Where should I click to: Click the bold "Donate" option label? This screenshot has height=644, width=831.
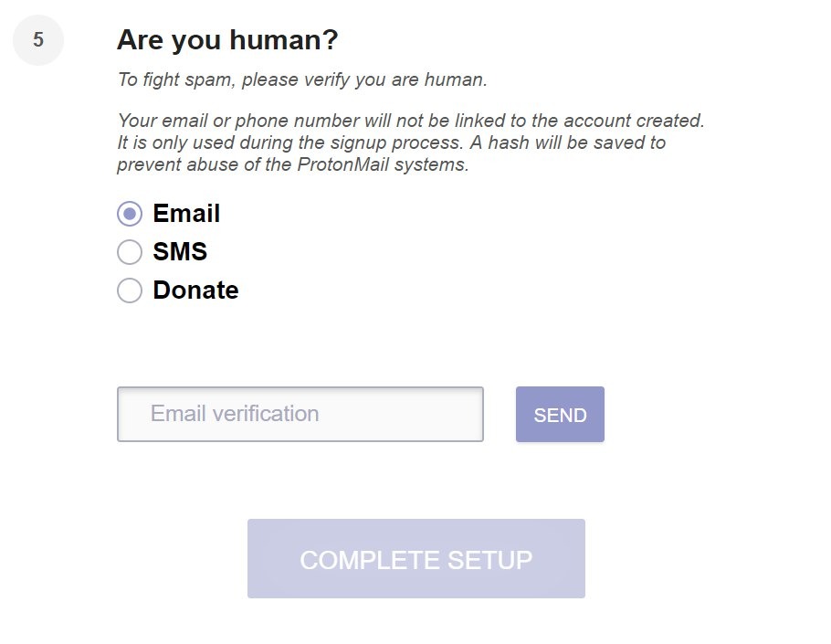(195, 290)
